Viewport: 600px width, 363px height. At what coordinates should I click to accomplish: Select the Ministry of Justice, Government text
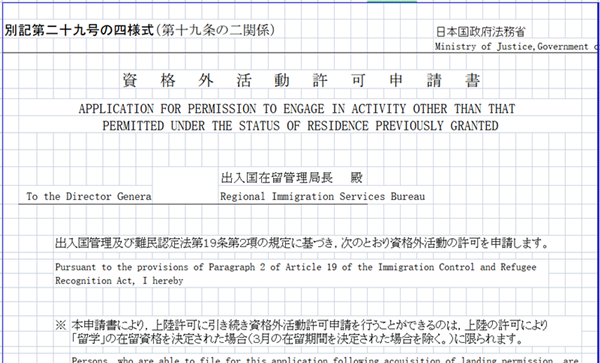(x=517, y=47)
